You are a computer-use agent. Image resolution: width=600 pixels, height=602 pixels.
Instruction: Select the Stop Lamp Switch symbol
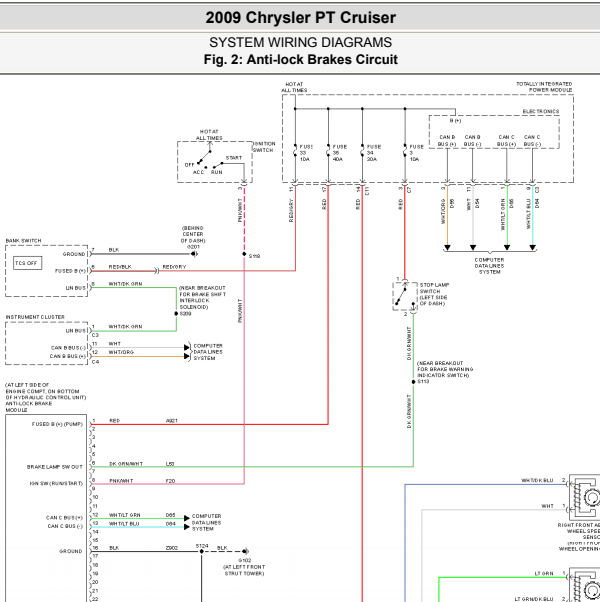coord(405,296)
